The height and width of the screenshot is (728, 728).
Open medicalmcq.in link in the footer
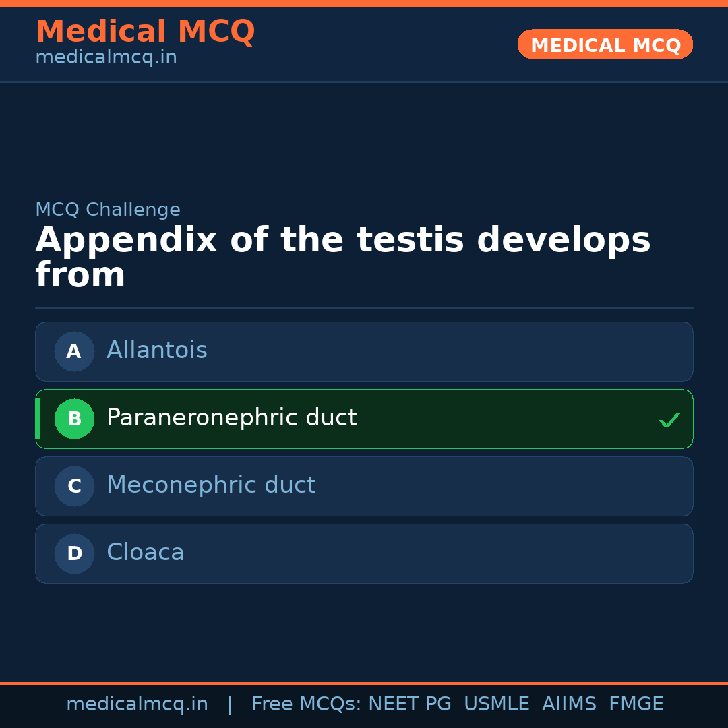coord(137,704)
